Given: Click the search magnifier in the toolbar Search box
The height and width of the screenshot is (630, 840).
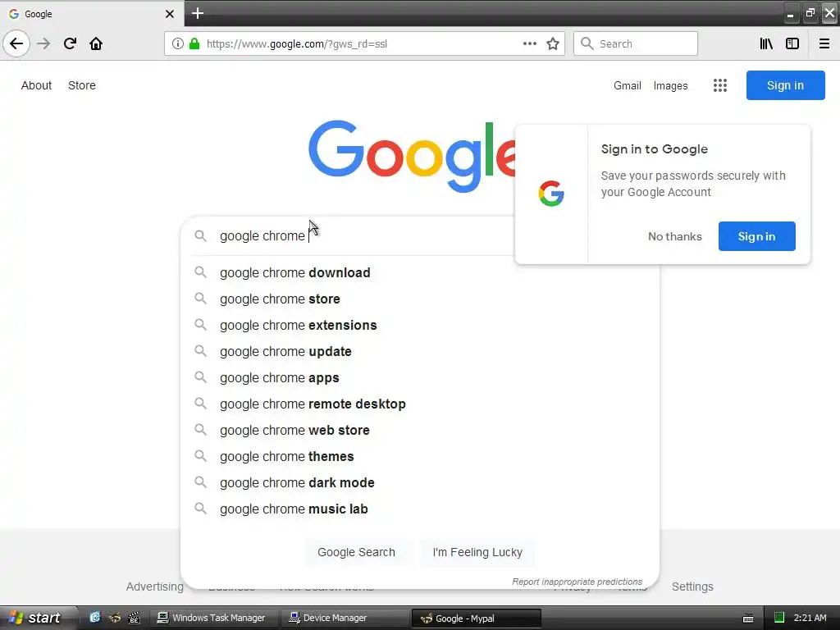Looking at the screenshot, I should (x=587, y=43).
